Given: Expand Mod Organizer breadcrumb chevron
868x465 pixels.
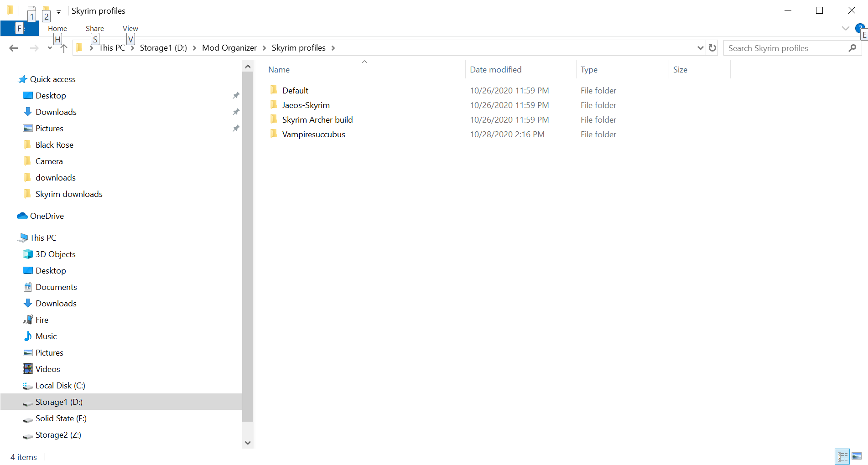Looking at the screenshot, I should tap(264, 48).
